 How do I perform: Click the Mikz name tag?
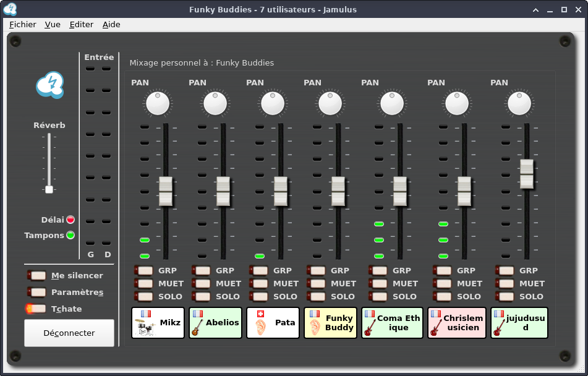[158, 323]
